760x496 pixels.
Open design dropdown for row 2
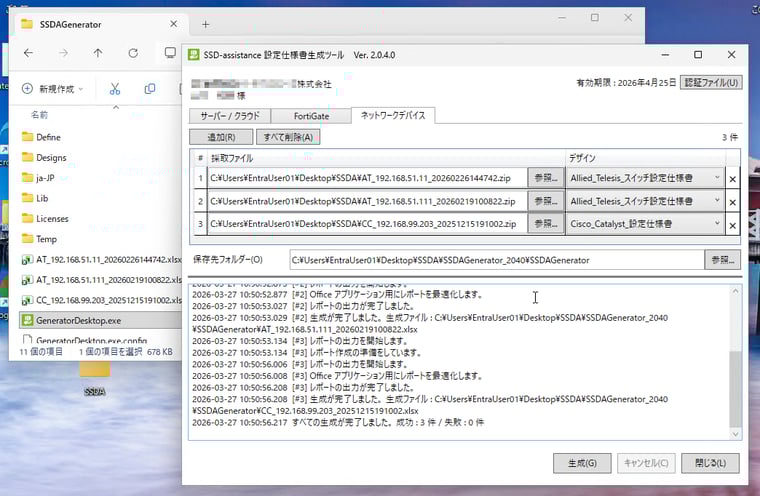pos(645,201)
